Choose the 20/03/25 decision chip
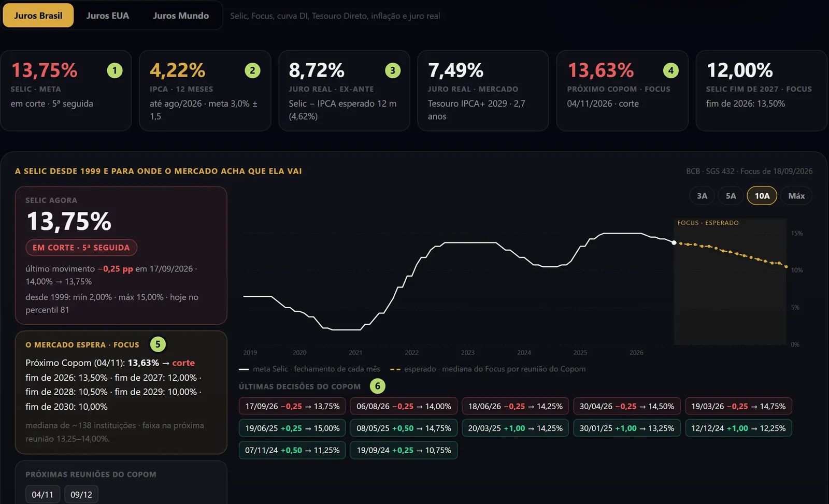 (x=516, y=428)
